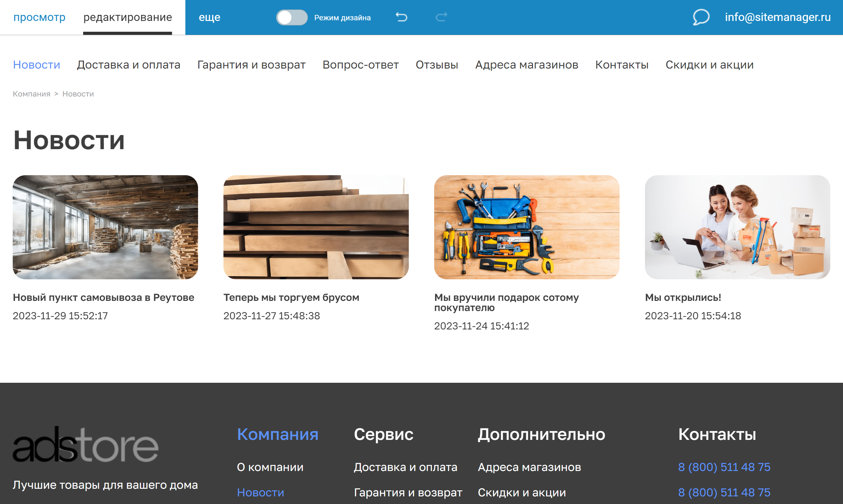Switch to the редактирование tab
Screen dimensions: 843x504
point(128,17)
